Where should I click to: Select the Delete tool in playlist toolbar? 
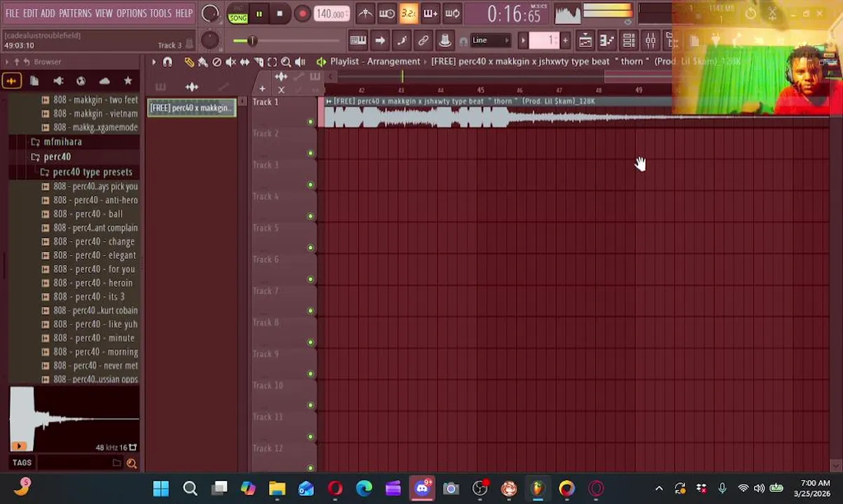[x=217, y=62]
